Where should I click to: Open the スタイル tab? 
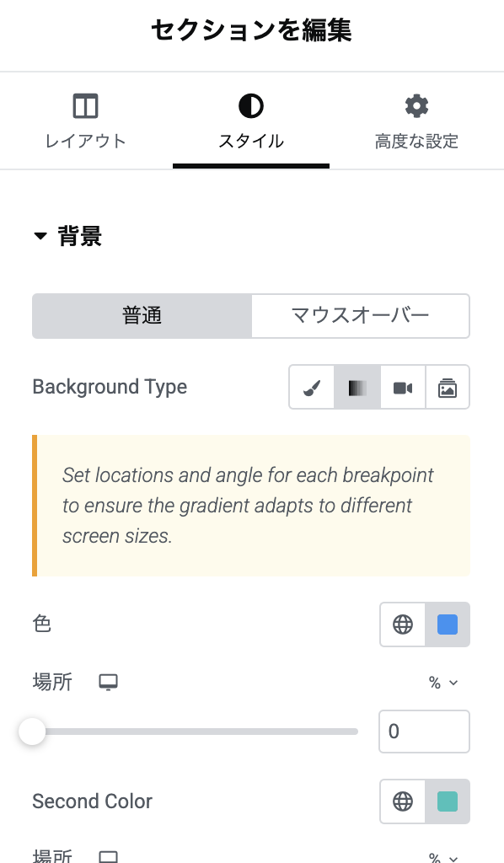pos(251,121)
